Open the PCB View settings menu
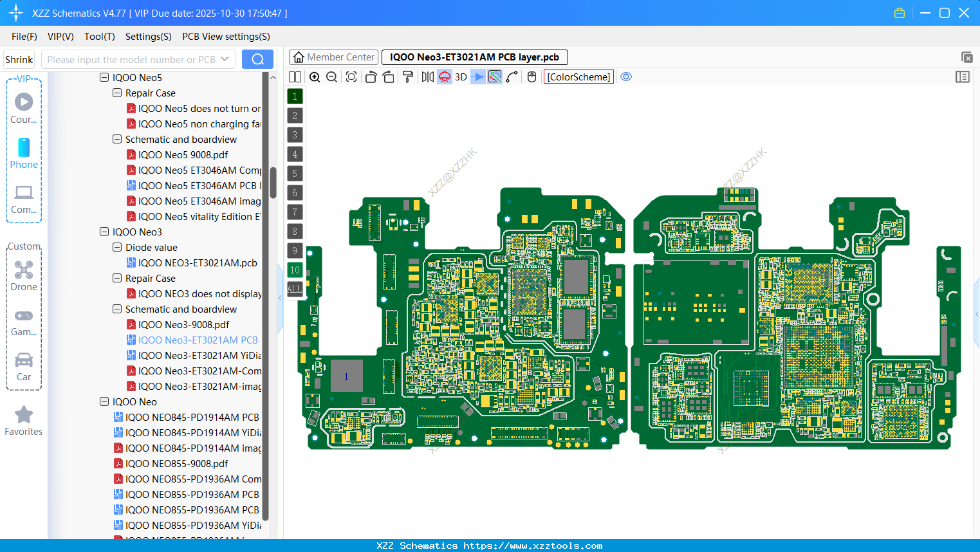The width and height of the screenshot is (980, 552). [x=225, y=37]
